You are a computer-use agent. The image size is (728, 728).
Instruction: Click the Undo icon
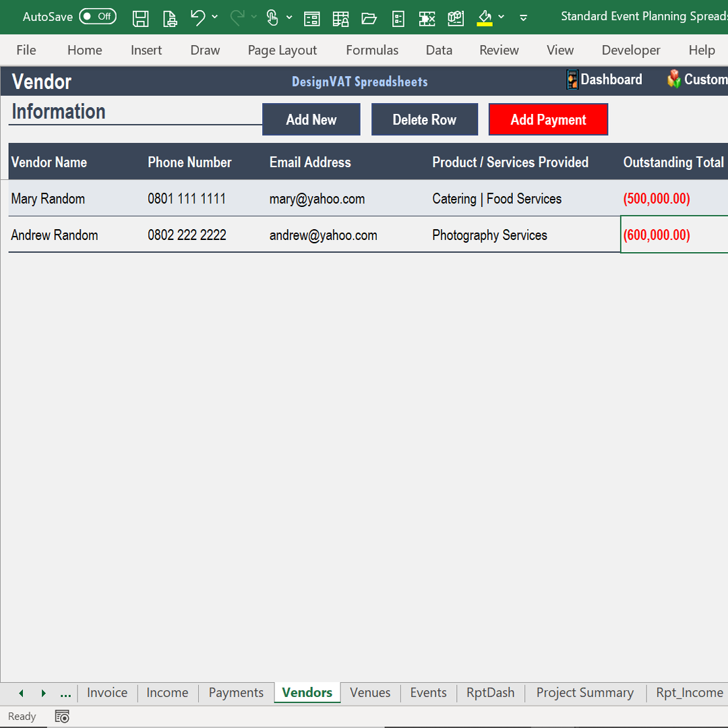[199, 18]
